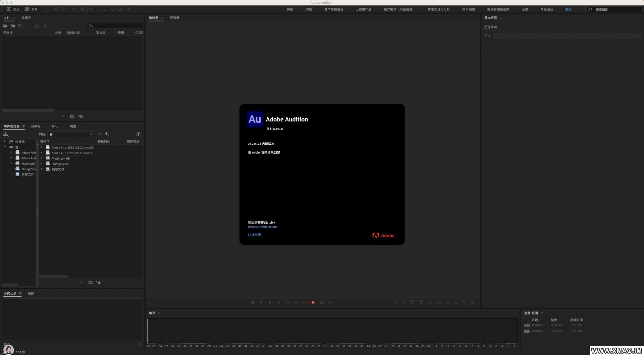Viewport: 644px width, 355px height.
Task: Open the 电平 panel menu icon
Action: point(159,313)
